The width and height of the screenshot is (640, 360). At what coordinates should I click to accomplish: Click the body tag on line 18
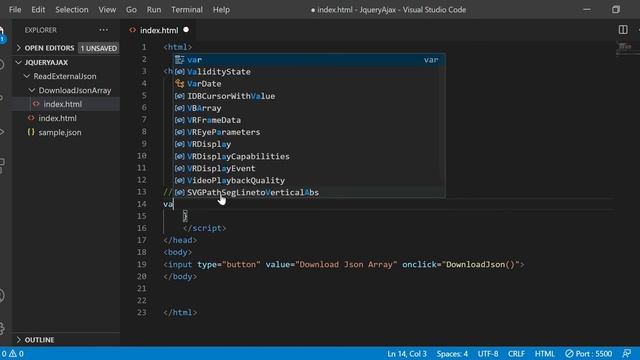click(178, 252)
